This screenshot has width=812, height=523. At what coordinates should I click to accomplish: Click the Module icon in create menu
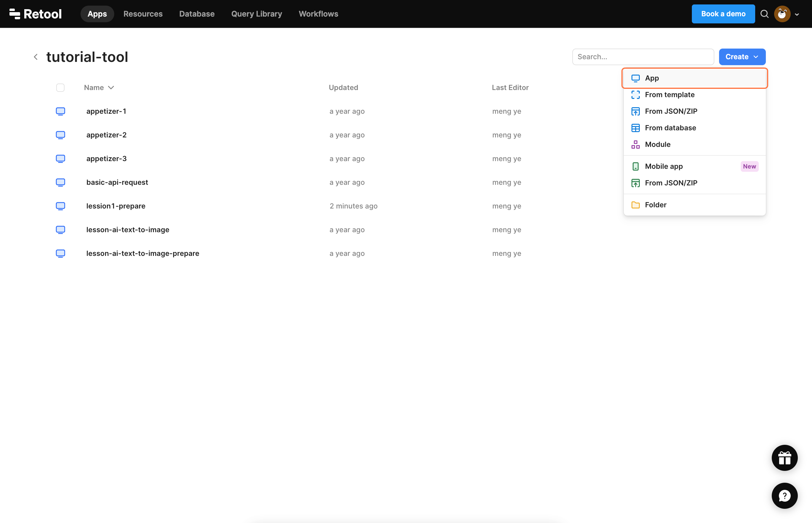point(635,144)
